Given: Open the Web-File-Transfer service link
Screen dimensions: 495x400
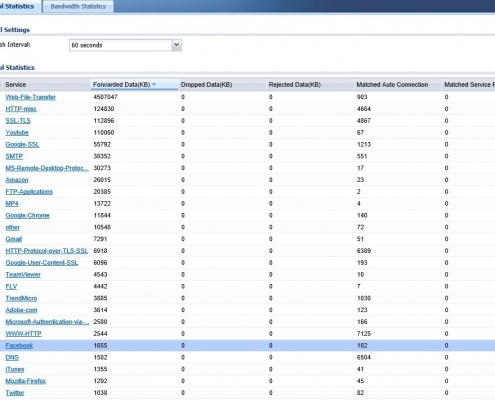Looking at the screenshot, I should tap(31, 97).
